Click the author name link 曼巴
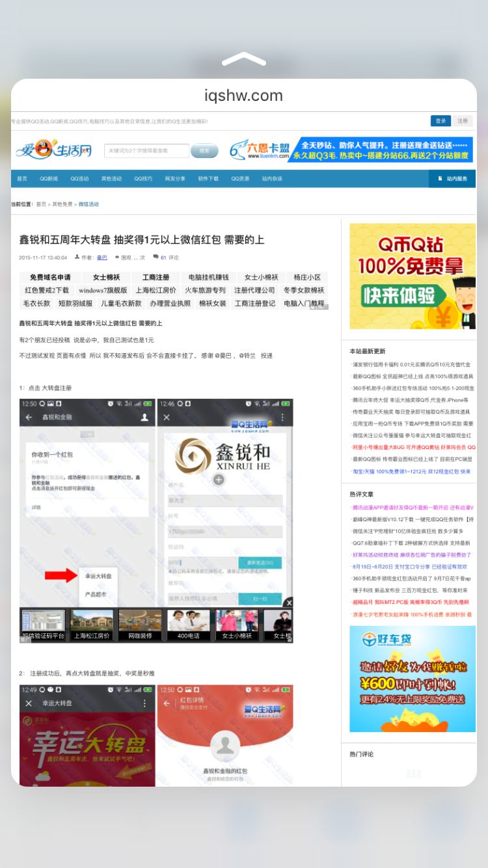The height and width of the screenshot is (868, 488). pyautogui.click(x=102, y=257)
